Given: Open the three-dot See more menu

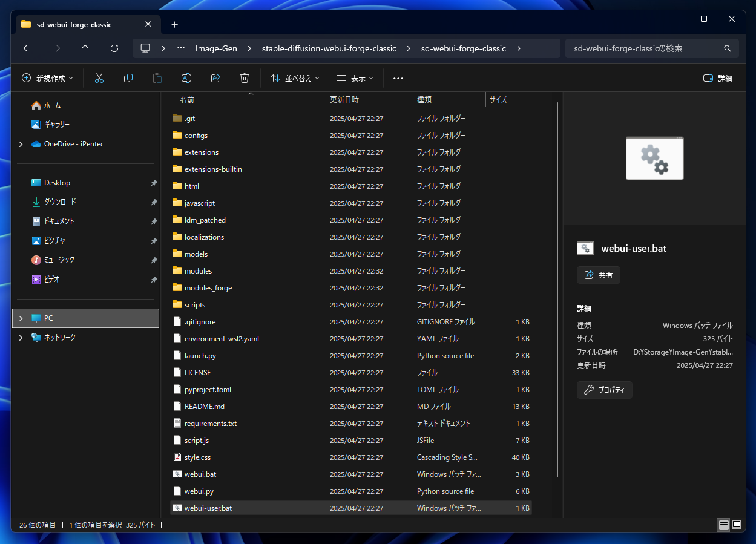Looking at the screenshot, I should [x=398, y=78].
